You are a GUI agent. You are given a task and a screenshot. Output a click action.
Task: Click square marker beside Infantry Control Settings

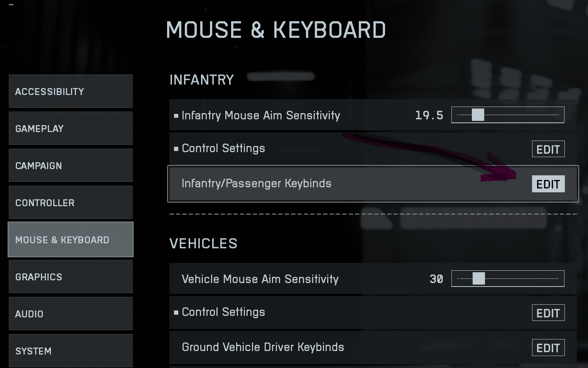click(x=176, y=149)
